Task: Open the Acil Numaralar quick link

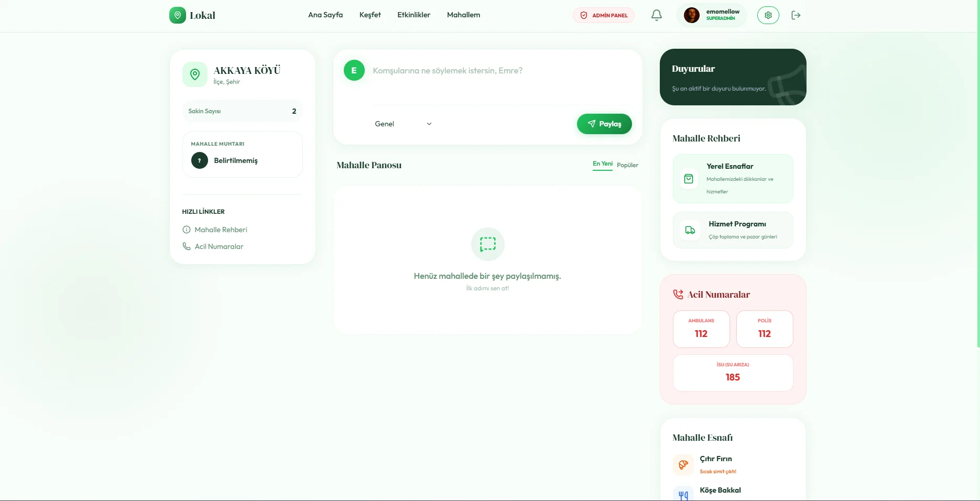Action: tap(213, 246)
